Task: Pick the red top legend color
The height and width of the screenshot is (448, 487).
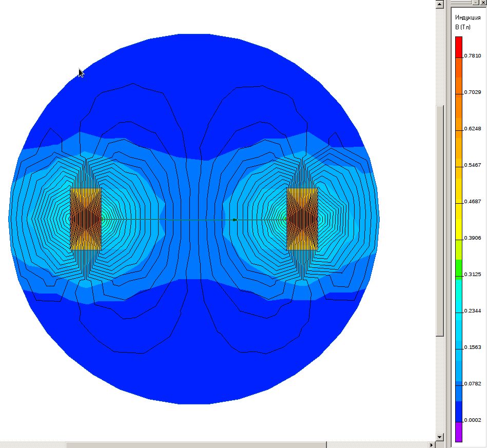Action: click(x=459, y=47)
